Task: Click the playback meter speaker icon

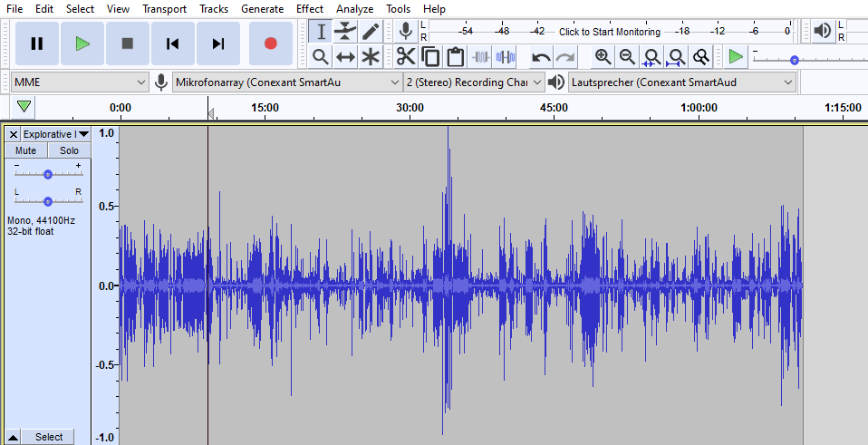Action: (x=823, y=32)
